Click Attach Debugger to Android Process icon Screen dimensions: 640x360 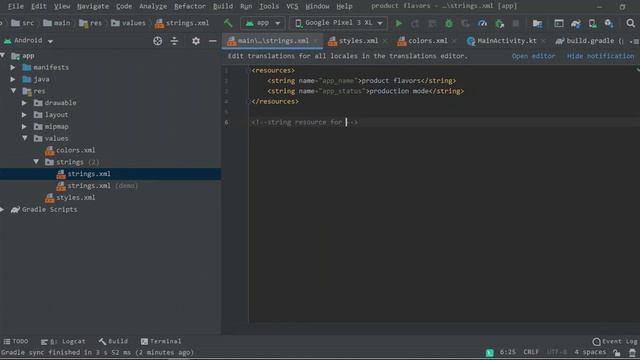pos(500,24)
